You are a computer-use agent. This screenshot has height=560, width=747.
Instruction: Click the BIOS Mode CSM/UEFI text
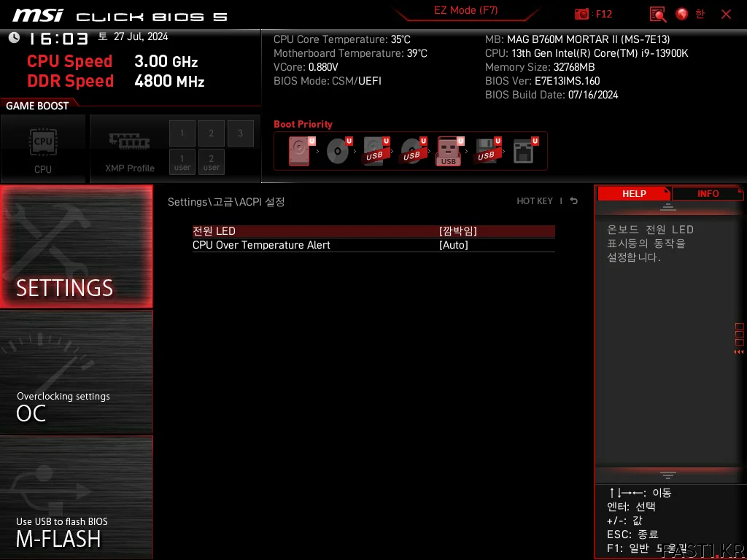[x=328, y=81]
